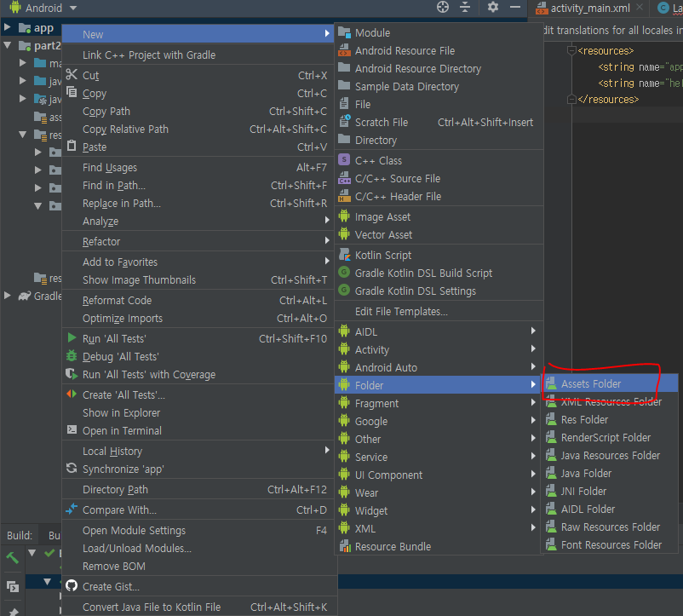Click the Paste clipboard icon
The width and height of the screenshot is (683, 616).
(72, 146)
